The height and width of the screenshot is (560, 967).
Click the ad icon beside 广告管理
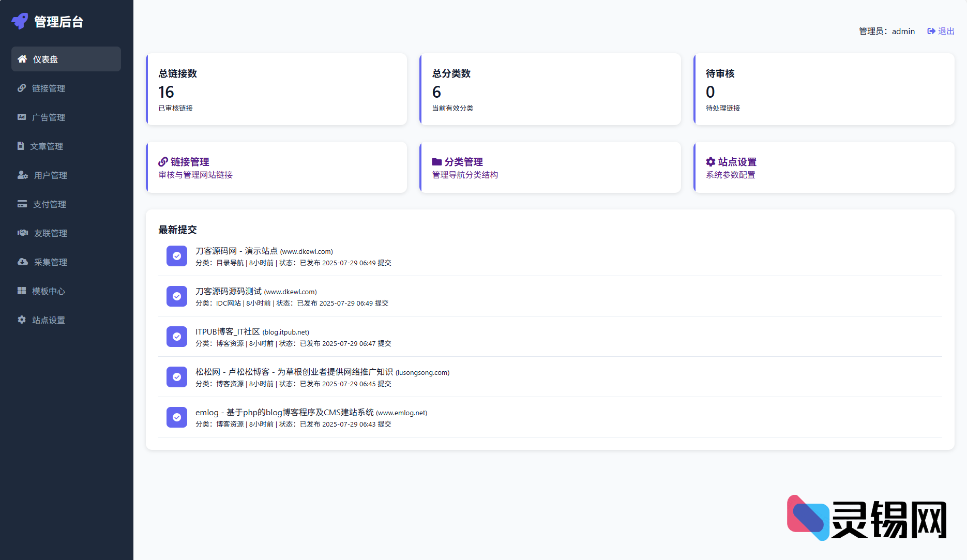pos(22,117)
